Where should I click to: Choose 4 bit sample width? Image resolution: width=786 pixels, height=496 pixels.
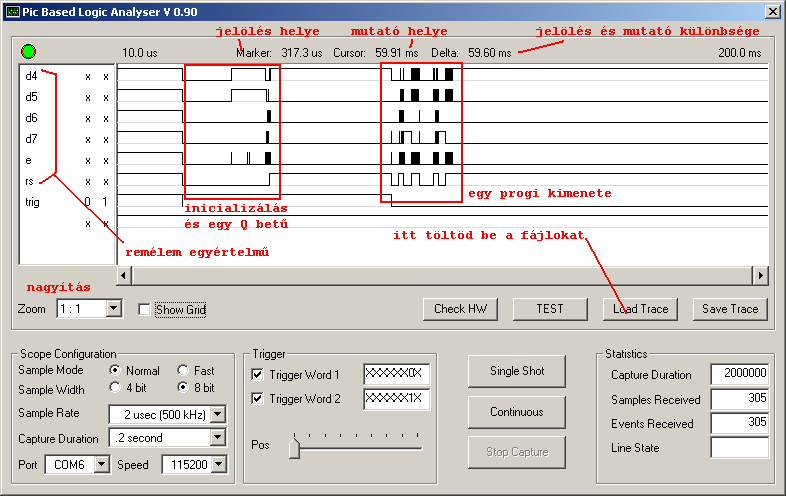point(115,387)
